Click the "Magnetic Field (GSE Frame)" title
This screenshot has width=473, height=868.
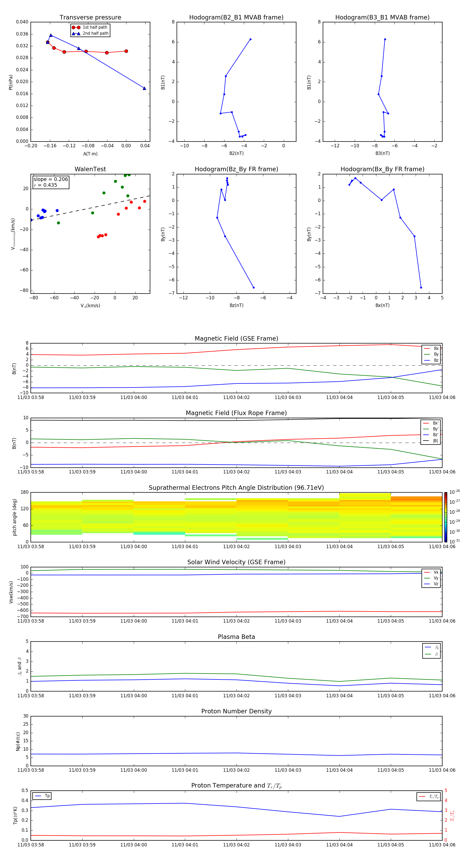236,339
